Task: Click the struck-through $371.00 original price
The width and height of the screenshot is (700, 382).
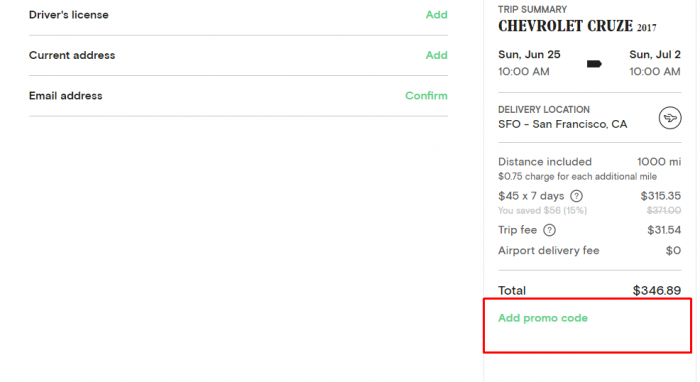Action: (663, 210)
